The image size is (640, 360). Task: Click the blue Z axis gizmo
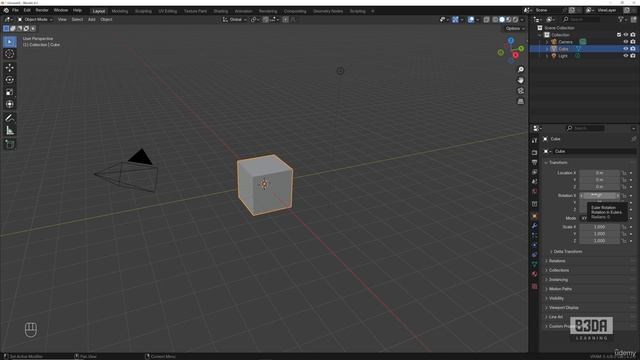click(x=511, y=40)
